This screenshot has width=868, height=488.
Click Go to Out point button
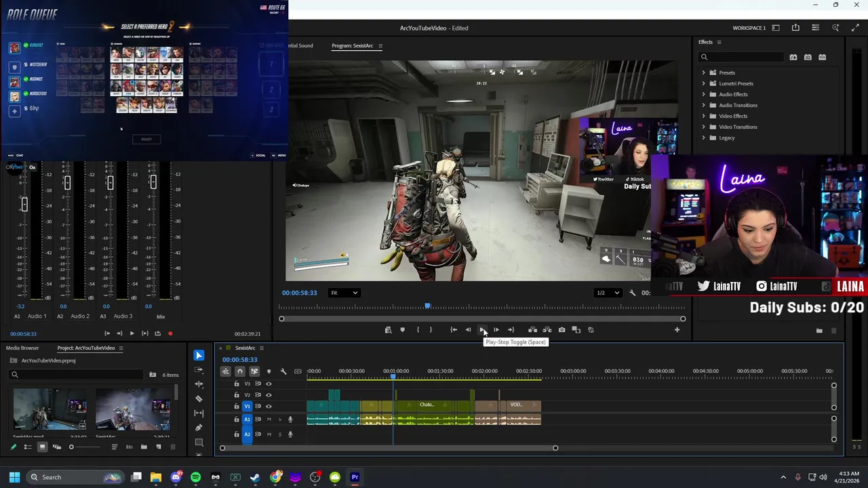click(x=511, y=330)
